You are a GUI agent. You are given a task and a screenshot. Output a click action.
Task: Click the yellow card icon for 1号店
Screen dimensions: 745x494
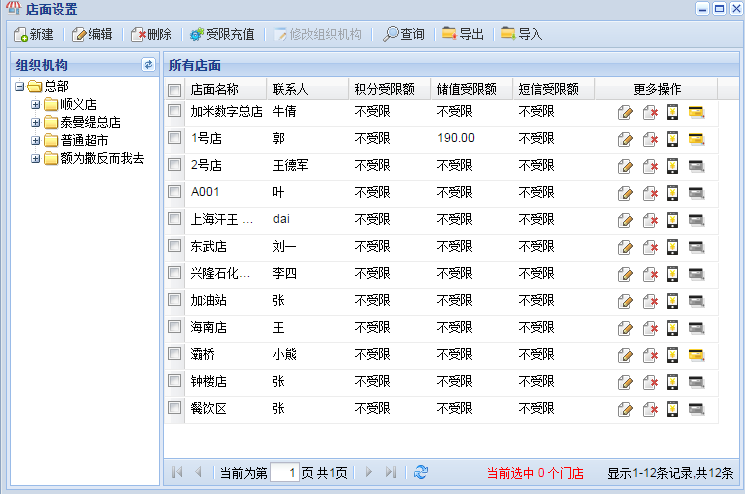(x=696, y=140)
